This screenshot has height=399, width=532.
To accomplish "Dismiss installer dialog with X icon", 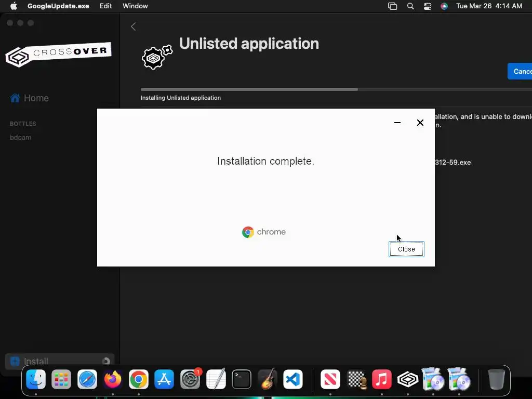I will pos(420,123).
